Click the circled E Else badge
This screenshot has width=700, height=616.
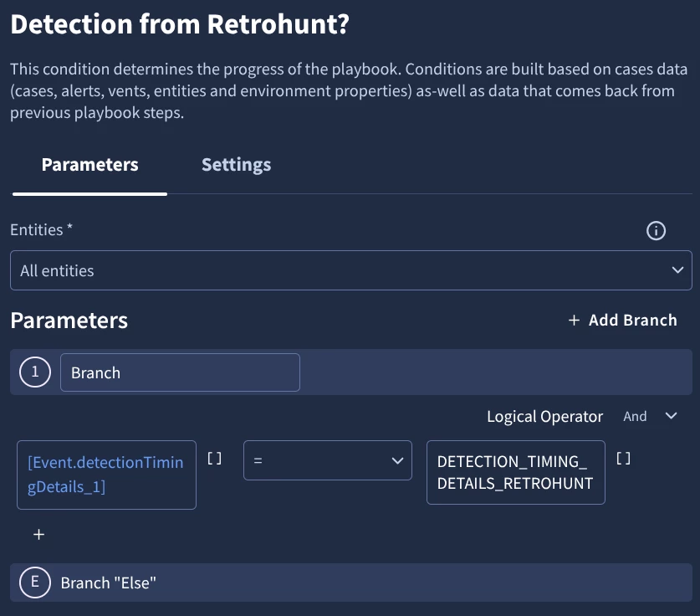tap(34, 583)
